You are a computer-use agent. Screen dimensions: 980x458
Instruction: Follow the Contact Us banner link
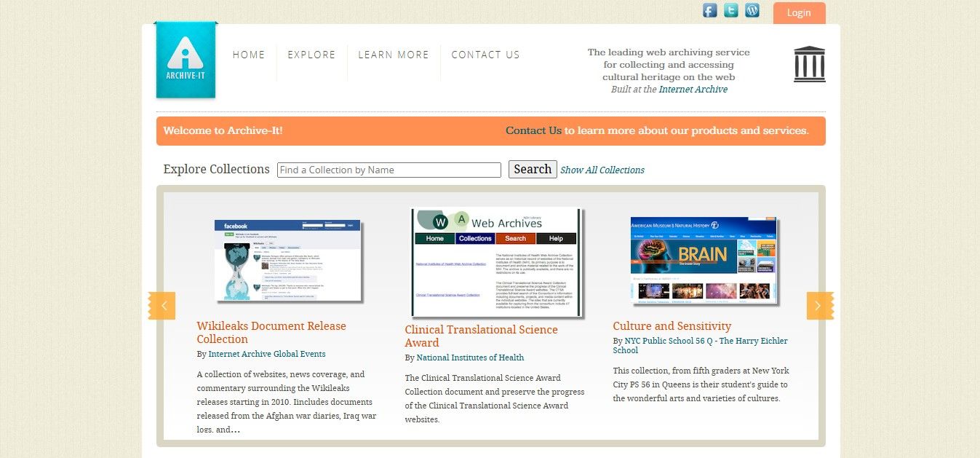pos(533,131)
